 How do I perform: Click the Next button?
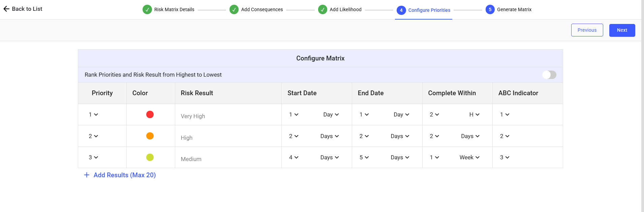[x=622, y=30]
